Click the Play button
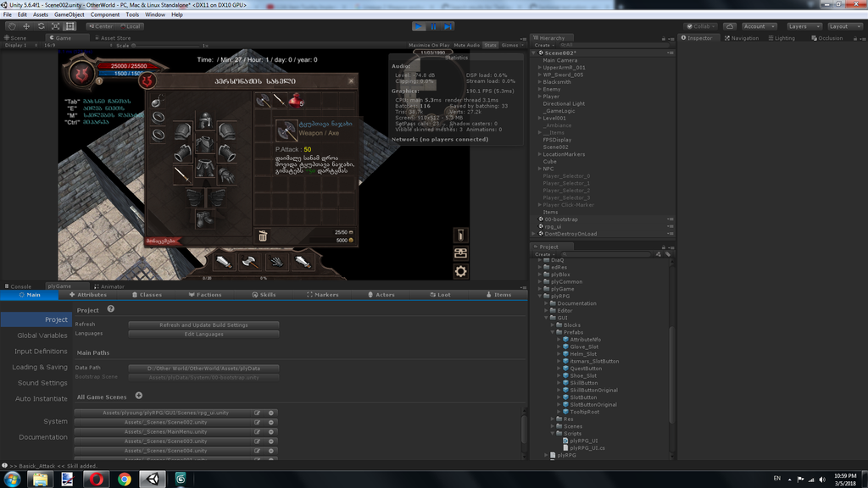 tap(419, 26)
